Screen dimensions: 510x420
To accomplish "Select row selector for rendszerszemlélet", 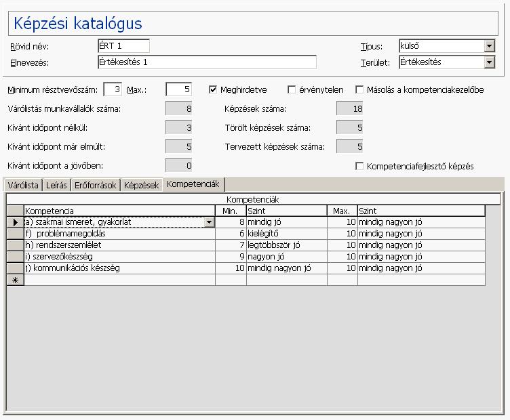I will click(x=16, y=245).
